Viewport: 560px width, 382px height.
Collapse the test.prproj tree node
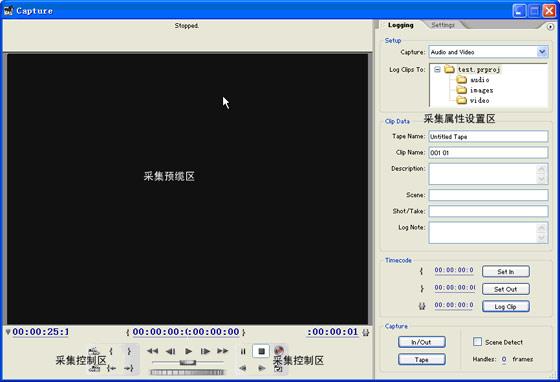(437, 70)
